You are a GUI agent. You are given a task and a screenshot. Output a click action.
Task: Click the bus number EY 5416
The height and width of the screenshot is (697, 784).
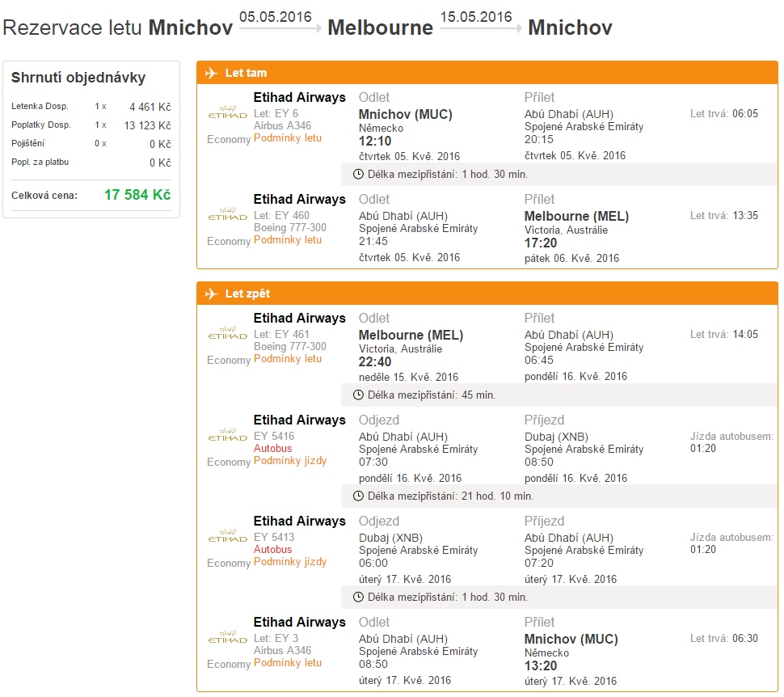pos(274,437)
